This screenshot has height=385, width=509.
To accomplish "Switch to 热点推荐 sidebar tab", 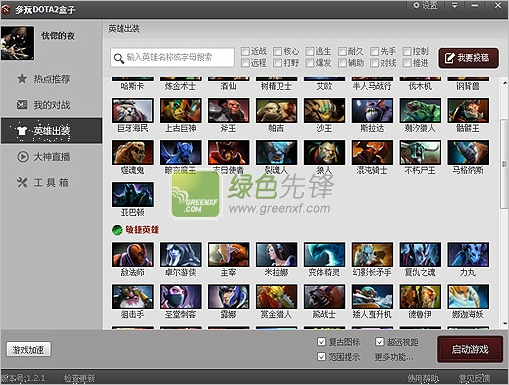I will pos(51,79).
